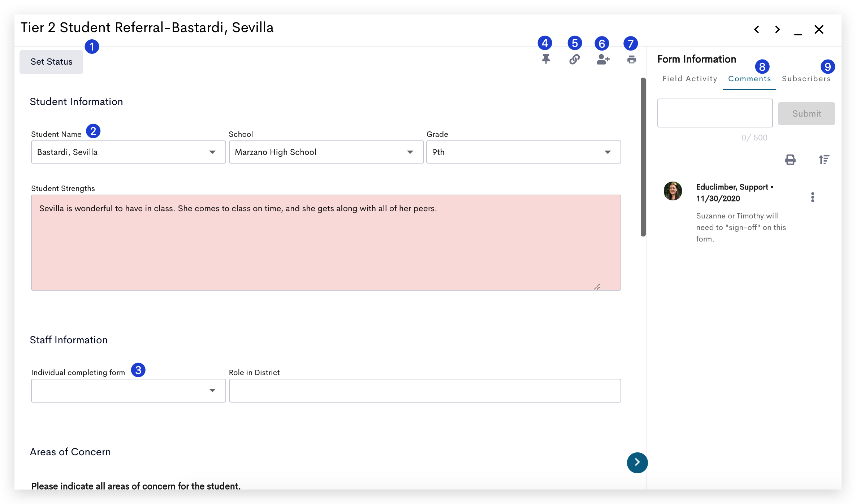Click the Student Information section heading
Screen dimensions: 856x504
76,102
